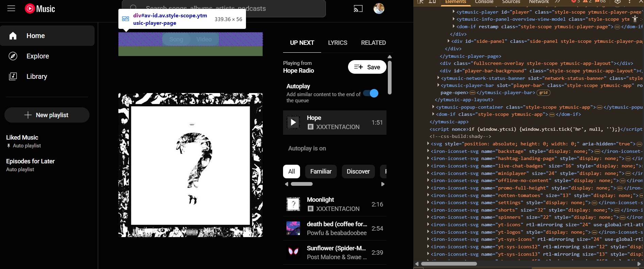Screen dimensions: 644x269
Task: Open the hamburger guide menu
Action: click(11, 8)
